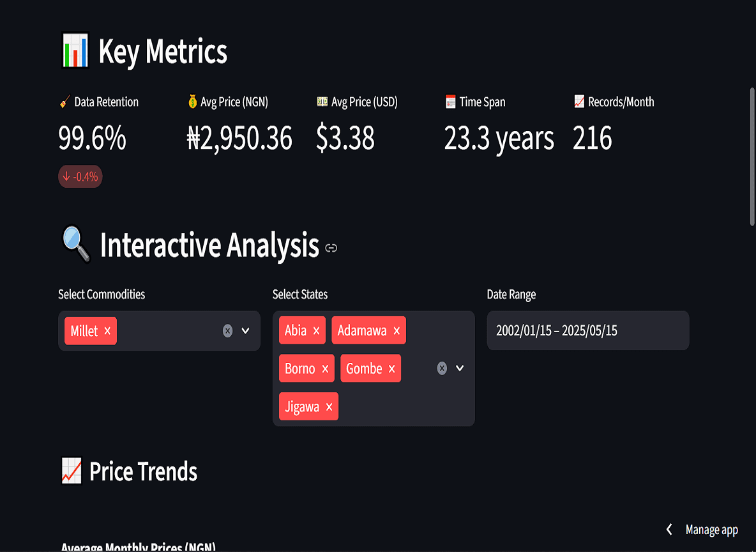This screenshot has height=552, width=756.
Task: Open the Date Range picker field
Action: (x=587, y=330)
